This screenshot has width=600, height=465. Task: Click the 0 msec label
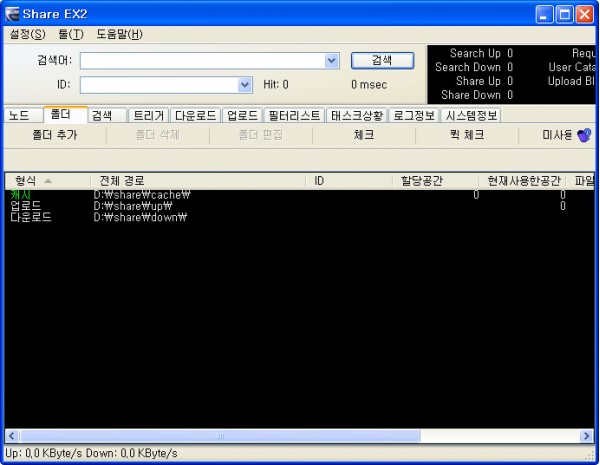point(369,85)
